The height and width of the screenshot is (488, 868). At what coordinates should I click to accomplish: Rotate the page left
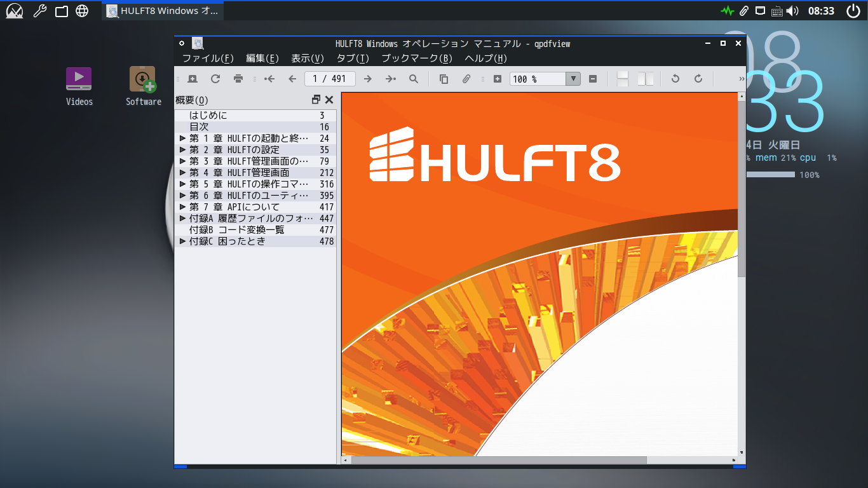(x=675, y=79)
